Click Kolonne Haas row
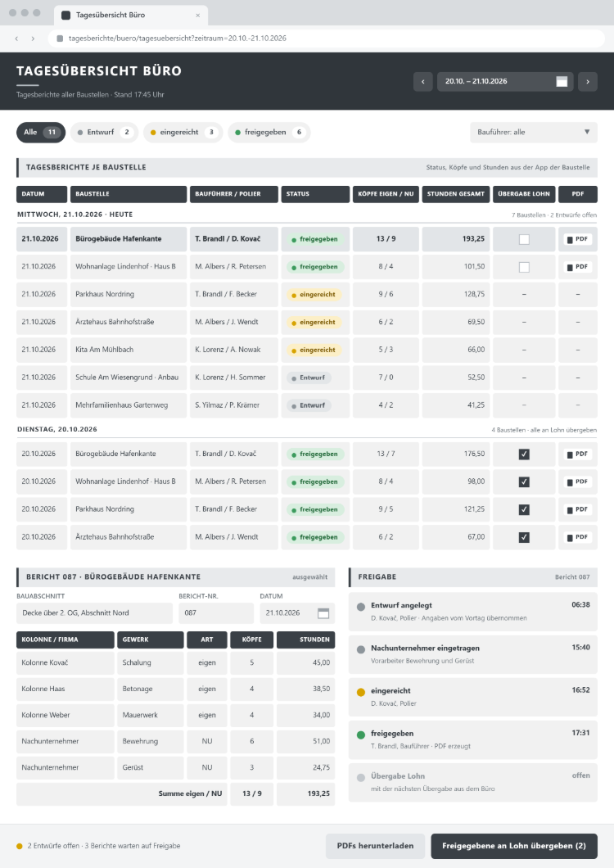Image resolution: width=614 pixels, height=868 pixels. tap(175, 689)
